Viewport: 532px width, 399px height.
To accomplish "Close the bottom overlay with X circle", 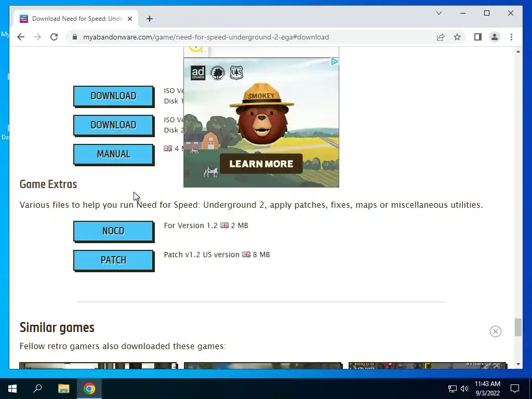I will click(x=495, y=331).
